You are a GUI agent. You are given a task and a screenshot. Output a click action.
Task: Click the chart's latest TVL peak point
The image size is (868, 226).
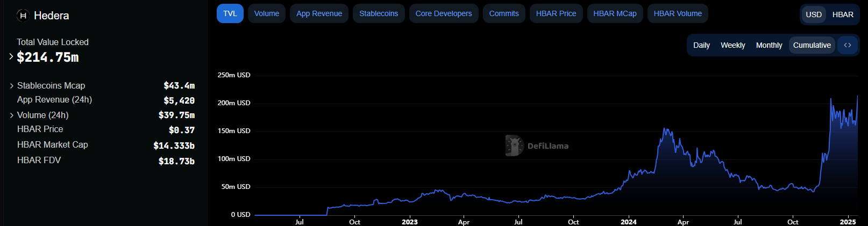coord(857,96)
